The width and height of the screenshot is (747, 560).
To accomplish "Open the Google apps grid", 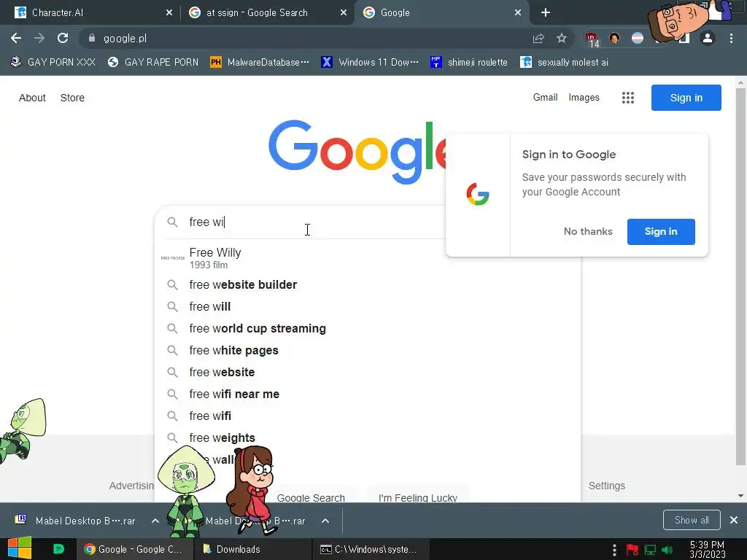I will [x=628, y=98].
